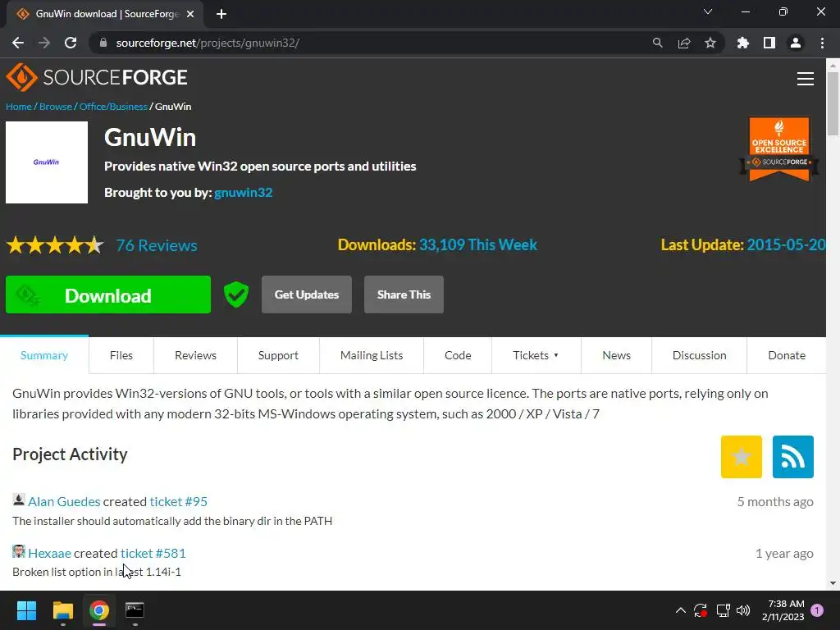This screenshot has height=630, width=840.
Task: Click the Chrome taskbar icon
Action: pos(99,610)
